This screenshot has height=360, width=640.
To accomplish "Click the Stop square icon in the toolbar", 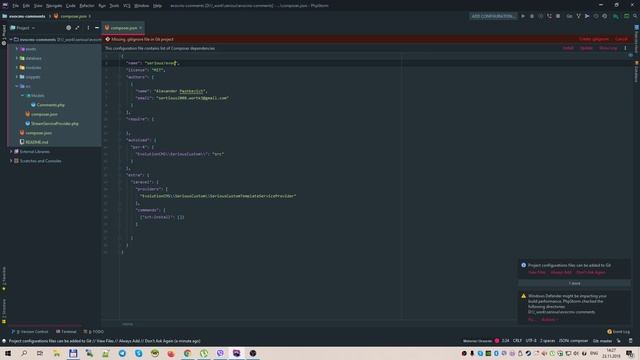I will (558, 16).
